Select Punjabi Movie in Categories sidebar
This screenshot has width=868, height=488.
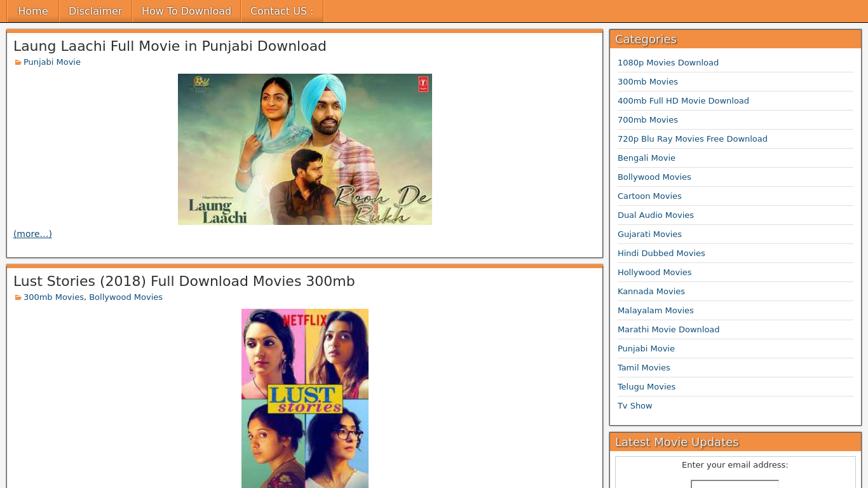(x=646, y=348)
